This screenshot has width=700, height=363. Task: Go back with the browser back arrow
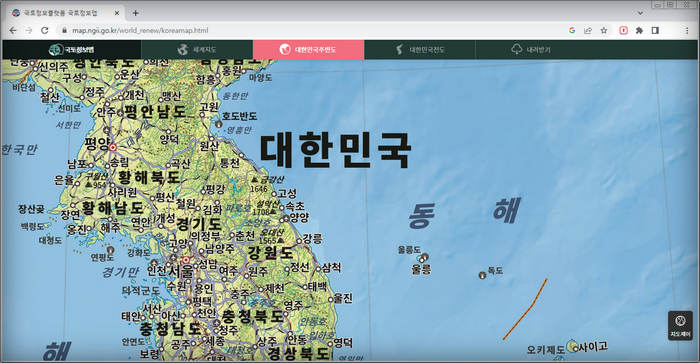(x=13, y=30)
